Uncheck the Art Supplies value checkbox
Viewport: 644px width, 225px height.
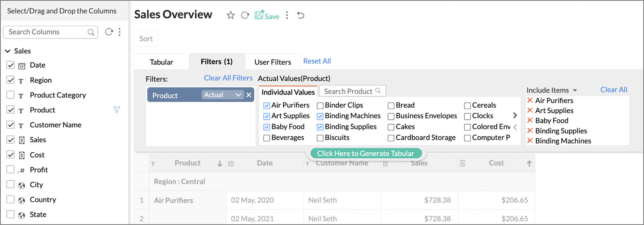[x=267, y=116]
